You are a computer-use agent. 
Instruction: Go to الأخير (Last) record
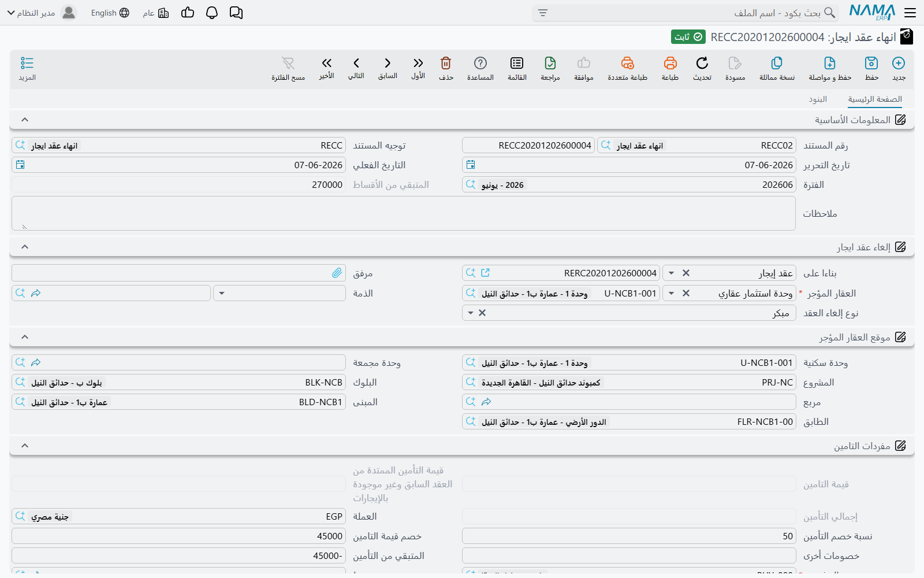click(327, 63)
